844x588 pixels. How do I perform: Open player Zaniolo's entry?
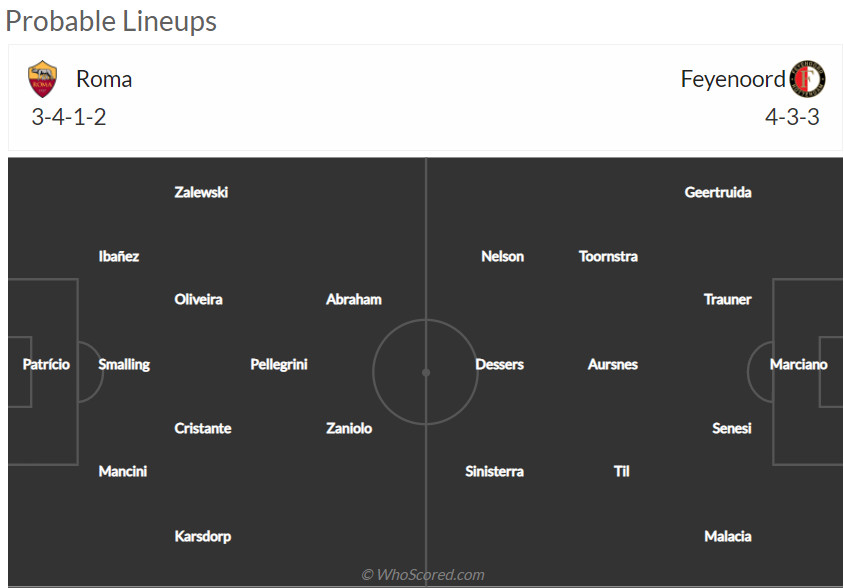[349, 429]
